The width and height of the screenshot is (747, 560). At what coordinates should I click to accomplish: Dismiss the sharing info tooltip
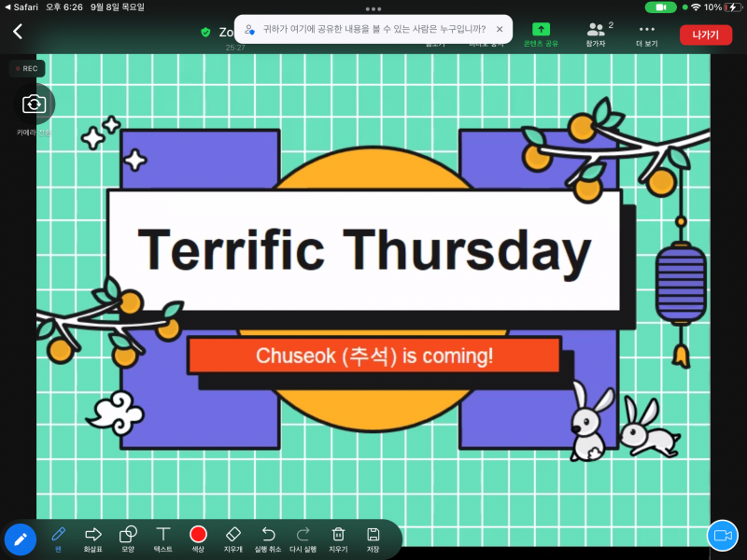[x=499, y=29]
